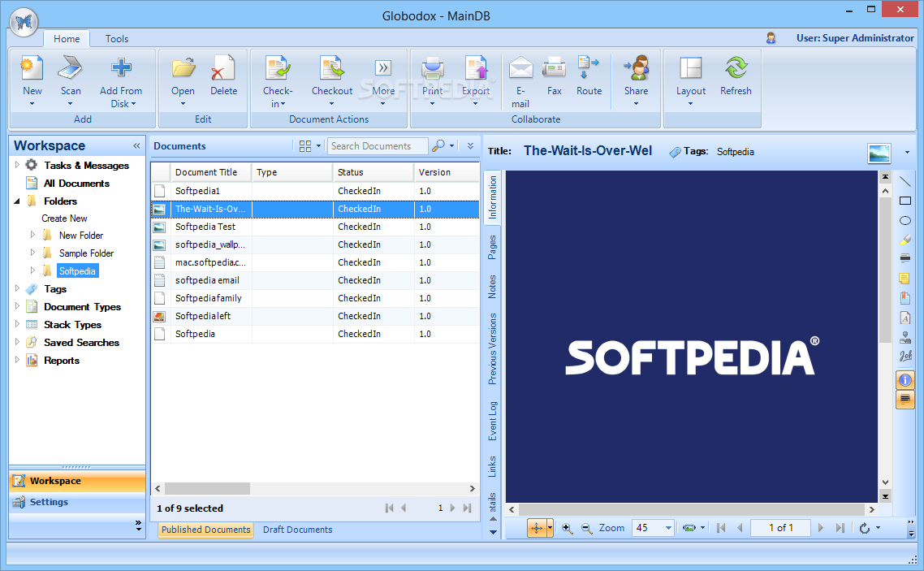Click the New document icon
Image resolution: width=924 pixels, height=571 pixels.
[32, 68]
